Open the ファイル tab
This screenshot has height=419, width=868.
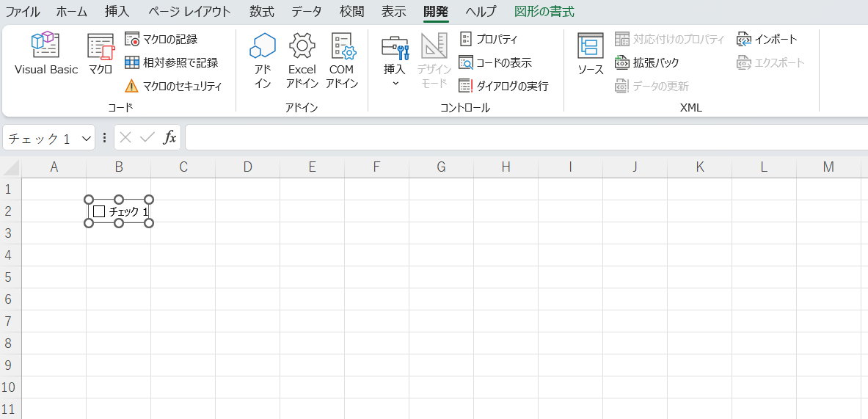(x=23, y=11)
